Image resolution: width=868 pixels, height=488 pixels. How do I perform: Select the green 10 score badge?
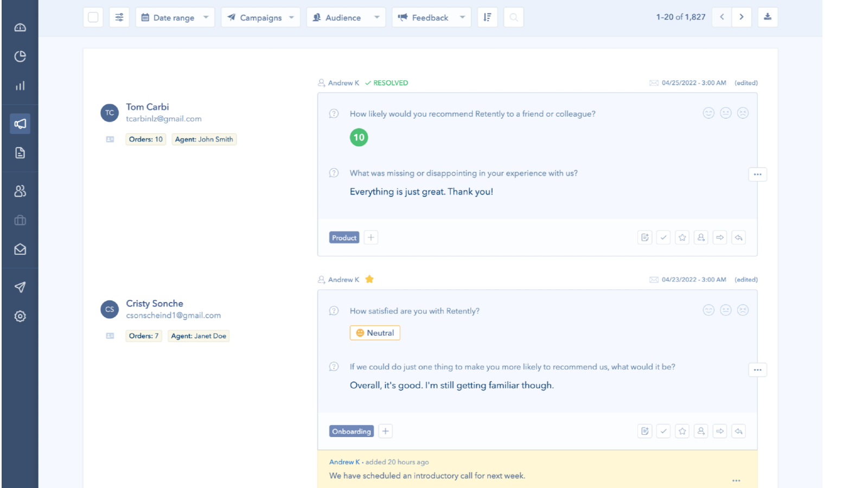359,138
